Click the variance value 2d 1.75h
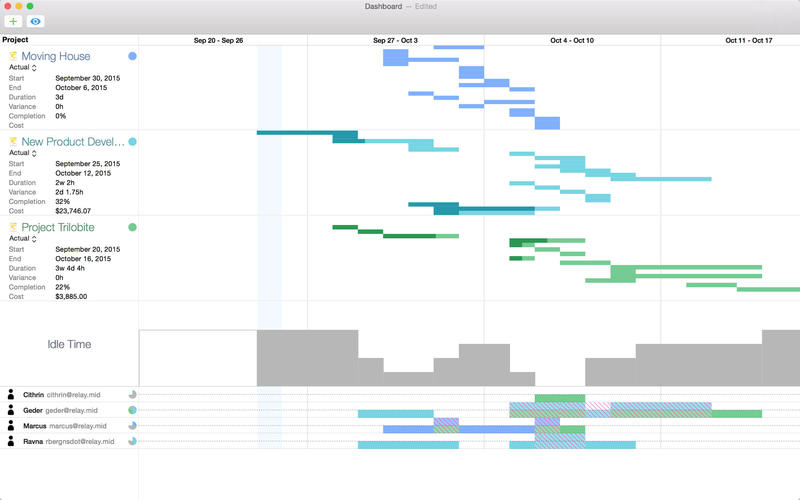Viewport: 800px width, 500px height. pos(69,192)
